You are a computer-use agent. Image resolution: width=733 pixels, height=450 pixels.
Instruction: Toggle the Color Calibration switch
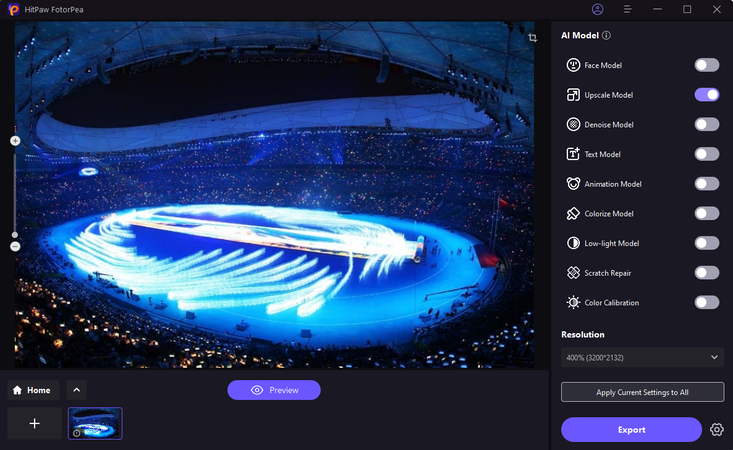coord(707,302)
